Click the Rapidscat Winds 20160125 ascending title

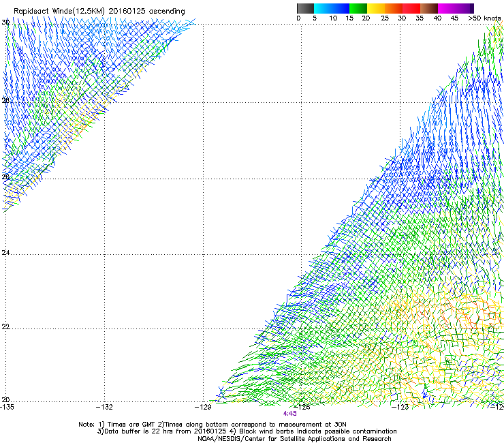coord(99,12)
